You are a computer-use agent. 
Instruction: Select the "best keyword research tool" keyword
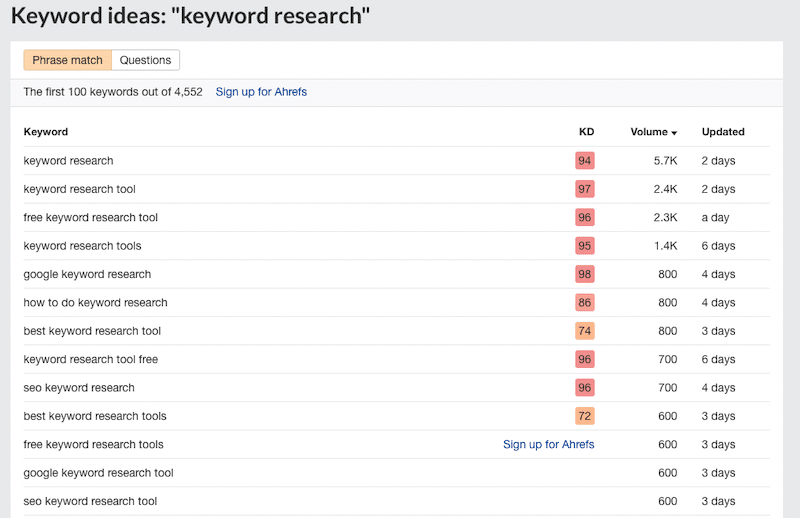click(92, 331)
